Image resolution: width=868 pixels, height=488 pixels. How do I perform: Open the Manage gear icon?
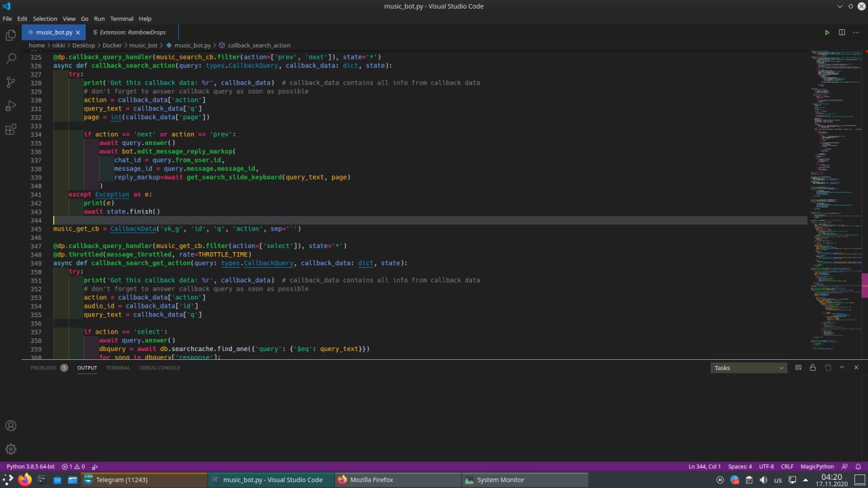11,449
